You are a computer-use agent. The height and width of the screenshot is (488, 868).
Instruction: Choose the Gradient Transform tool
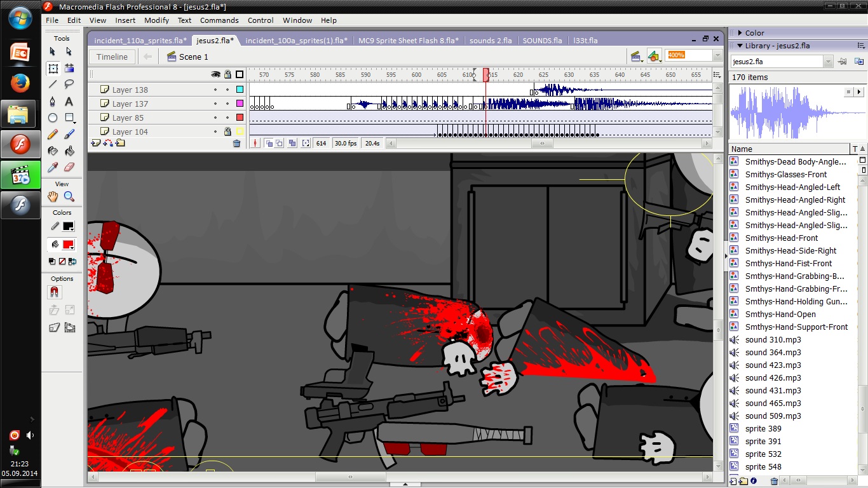coord(69,68)
